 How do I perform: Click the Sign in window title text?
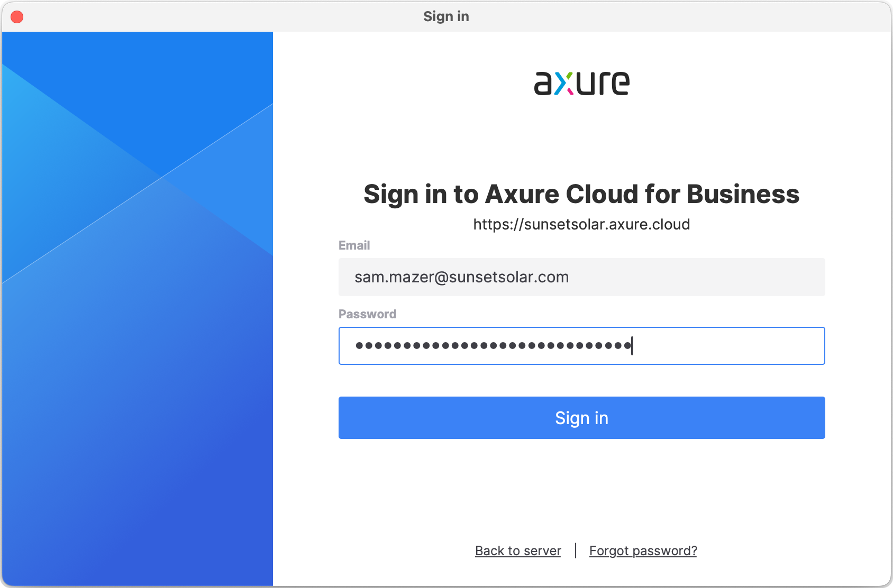pyautogui.click(x=446, y=16)
